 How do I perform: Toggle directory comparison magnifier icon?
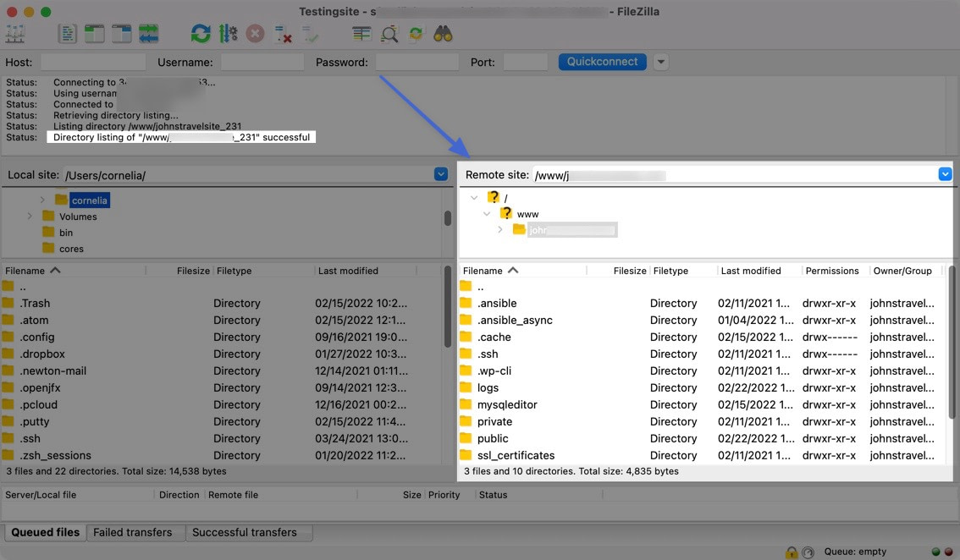(389, 34)
